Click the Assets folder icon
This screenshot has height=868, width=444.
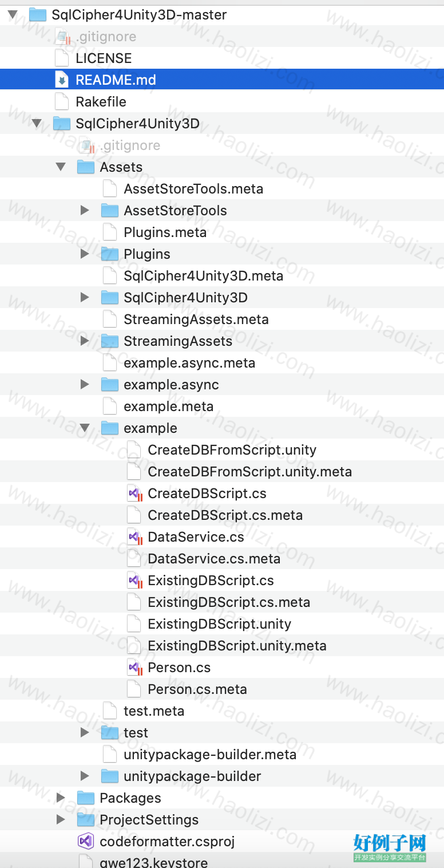click(x=86, y=167)
